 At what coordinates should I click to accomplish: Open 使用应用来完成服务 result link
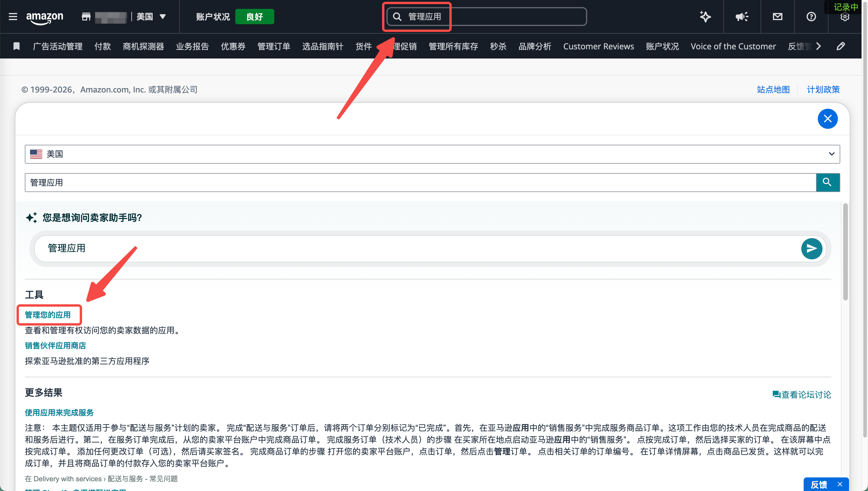point(59,413)
